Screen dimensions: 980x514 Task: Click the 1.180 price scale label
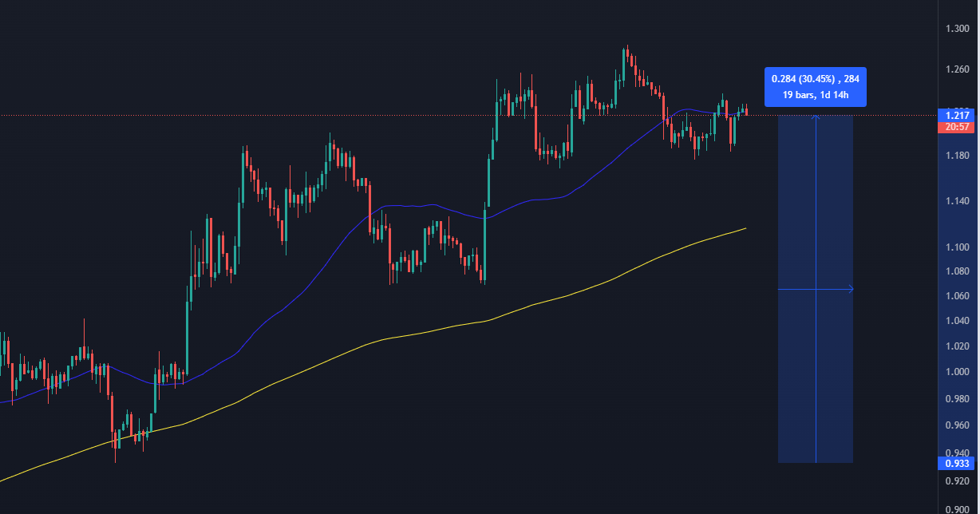pos(957,155)
